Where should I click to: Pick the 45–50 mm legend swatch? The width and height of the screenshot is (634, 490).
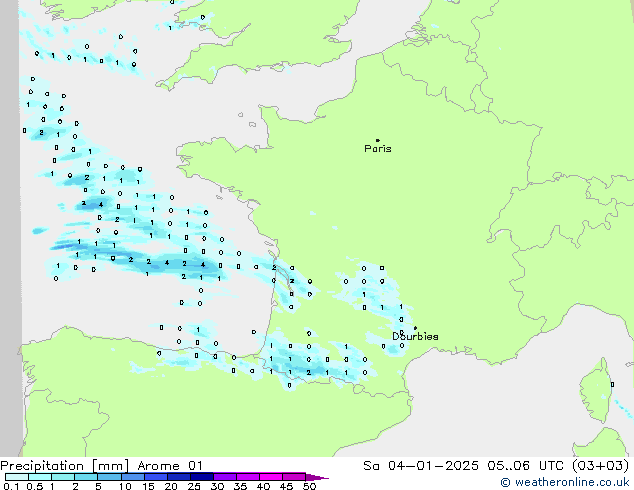pyautogui.click(x=294, y=477)
